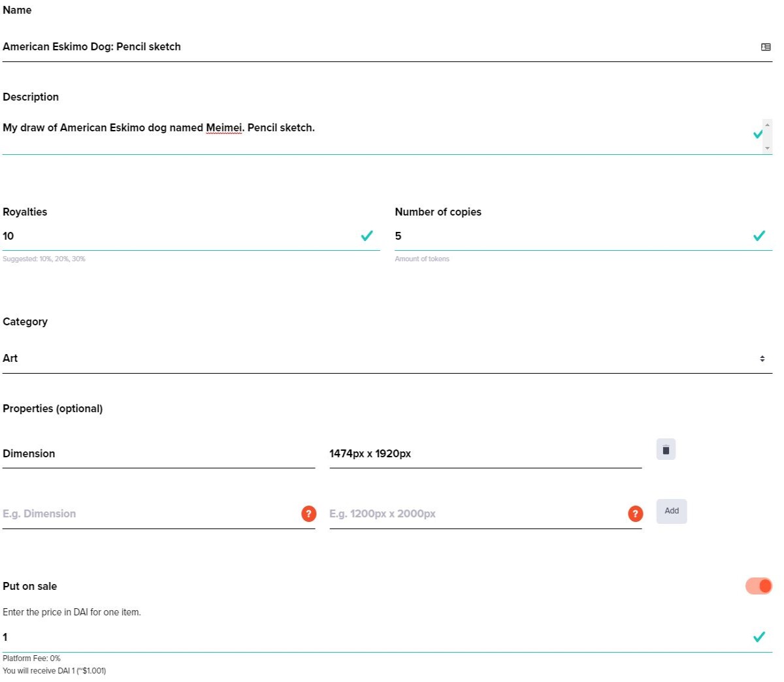Click the Description scrollbar down arrow

768,148
